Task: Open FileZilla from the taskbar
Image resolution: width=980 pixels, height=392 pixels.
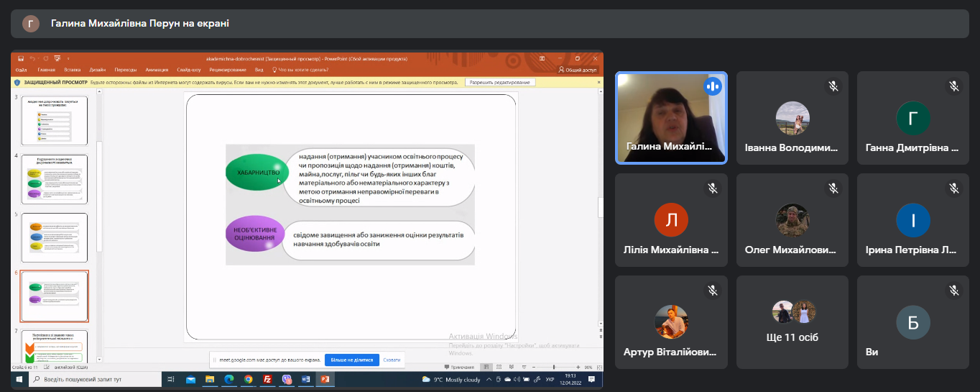Action: [x=267, y=379]
